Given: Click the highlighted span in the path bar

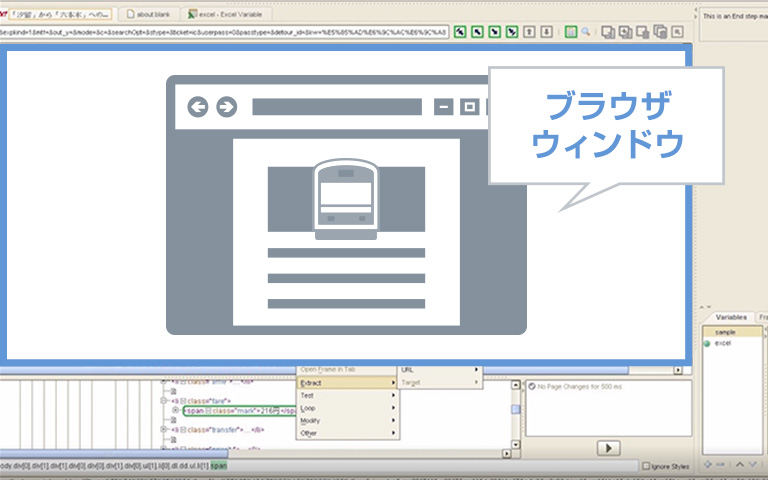Looking at the screenshot, I should tap(219, 466).
